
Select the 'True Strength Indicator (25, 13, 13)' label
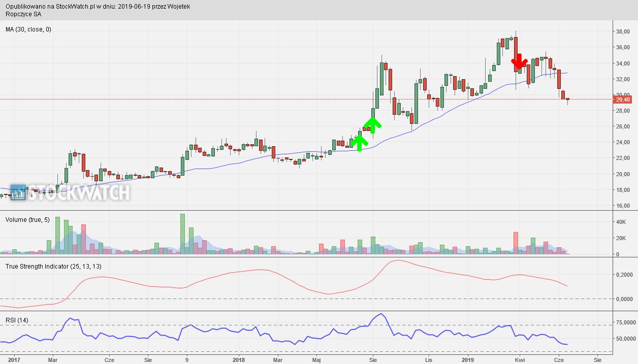(53, 266)
